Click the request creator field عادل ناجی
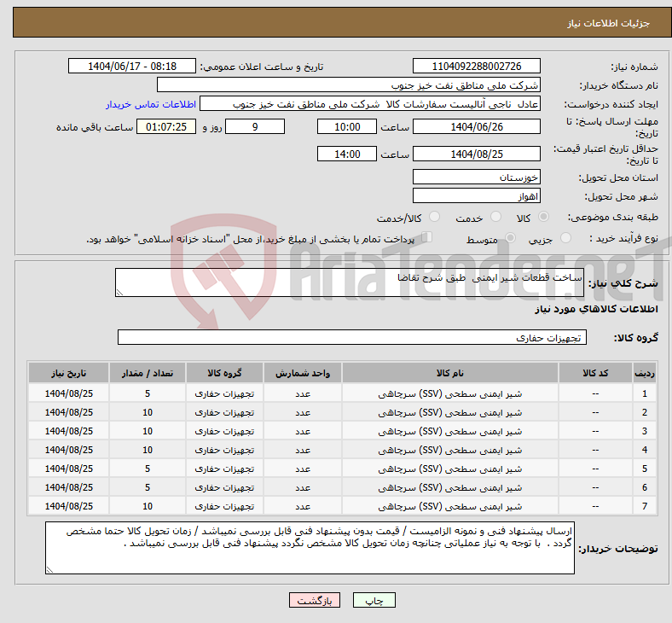 point(370,104)
